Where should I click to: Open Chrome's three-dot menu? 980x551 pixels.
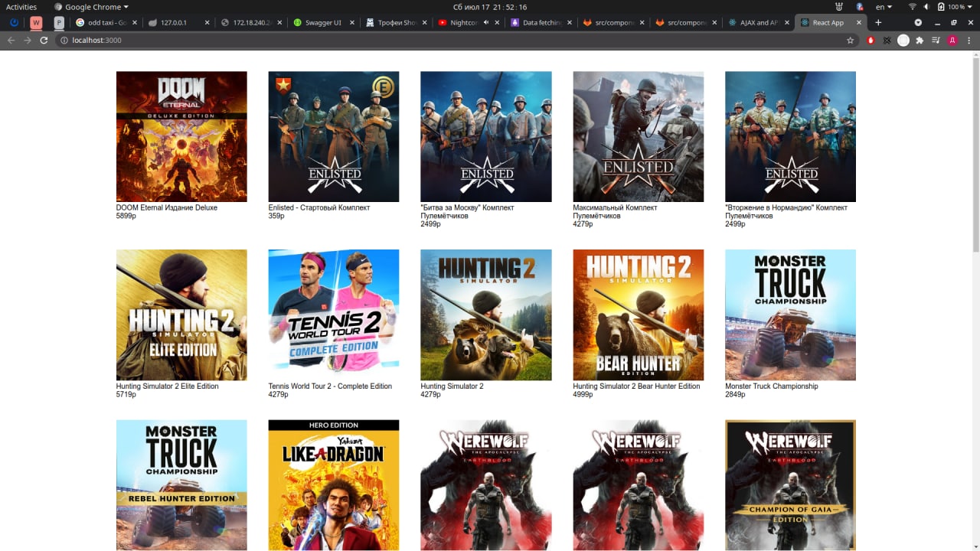[969, 40]
